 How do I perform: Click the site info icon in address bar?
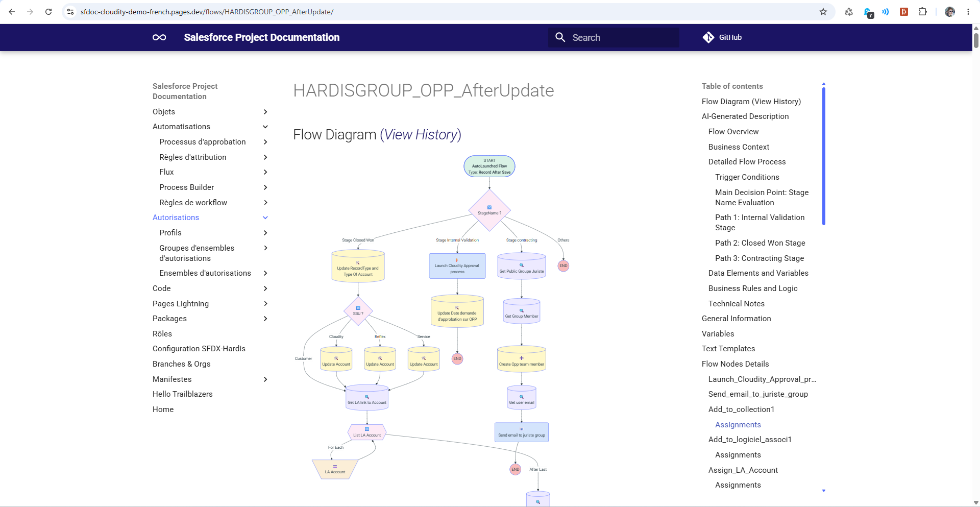pyautogui.click(x=70, y=12)
